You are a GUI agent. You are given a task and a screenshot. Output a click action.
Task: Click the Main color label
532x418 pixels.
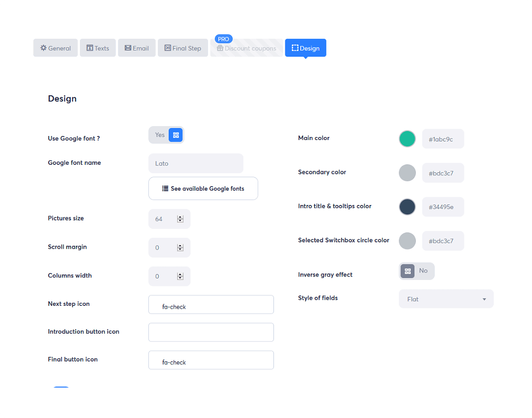click(314, 138)
